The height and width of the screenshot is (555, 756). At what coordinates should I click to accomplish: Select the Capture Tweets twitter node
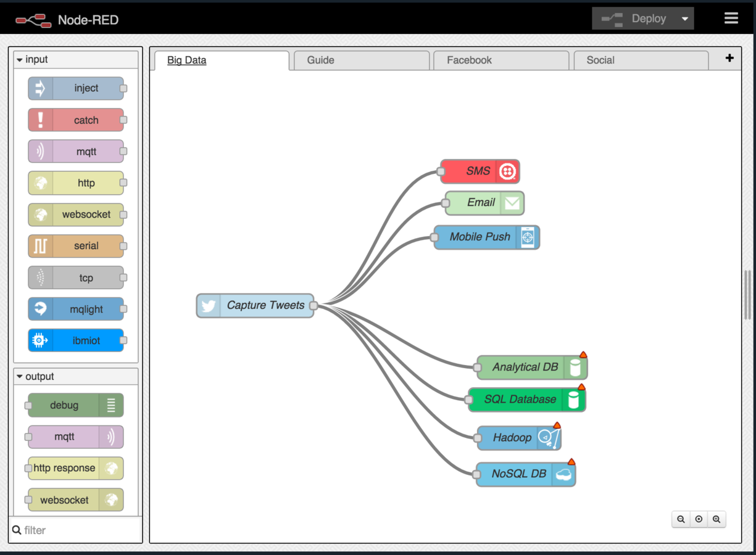[x=255, y=305]
